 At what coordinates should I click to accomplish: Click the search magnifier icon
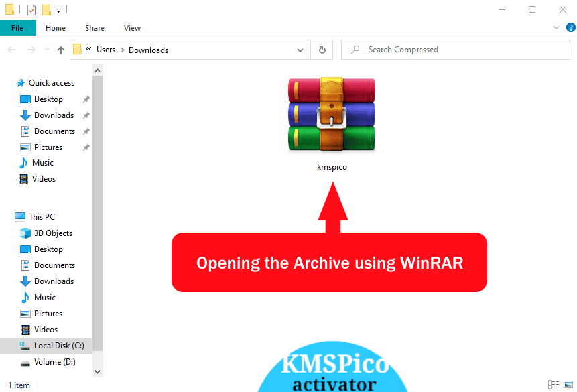355,50
